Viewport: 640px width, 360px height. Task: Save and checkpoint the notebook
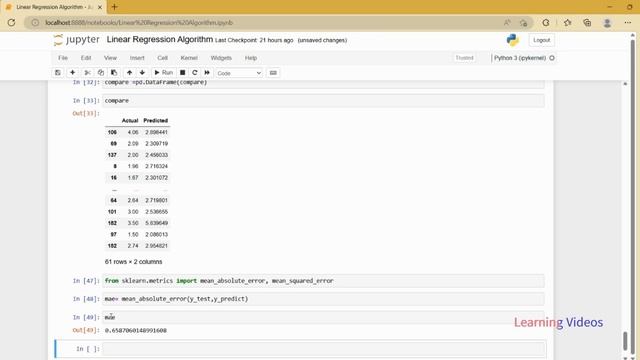(x=58, y=73)
